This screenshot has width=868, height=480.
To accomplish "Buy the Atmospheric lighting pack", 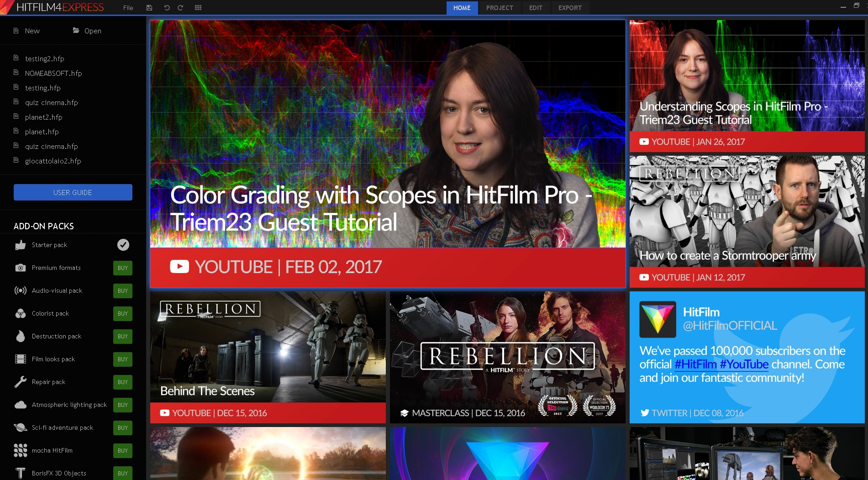I will (x=123, y=405).
